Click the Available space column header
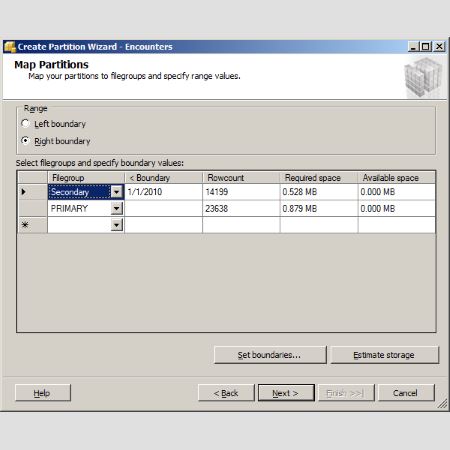450x450 pixels. pos(397,178)
